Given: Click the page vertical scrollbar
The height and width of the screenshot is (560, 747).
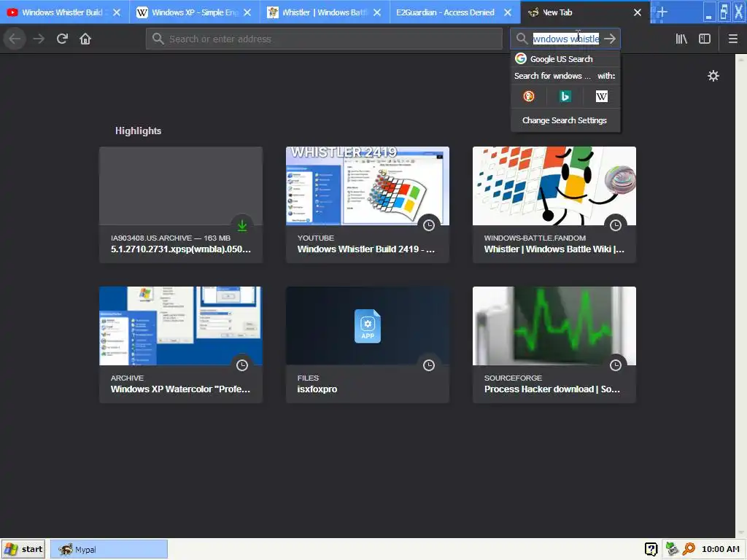Looking at the screenshot, I should (x=741, y=295).
